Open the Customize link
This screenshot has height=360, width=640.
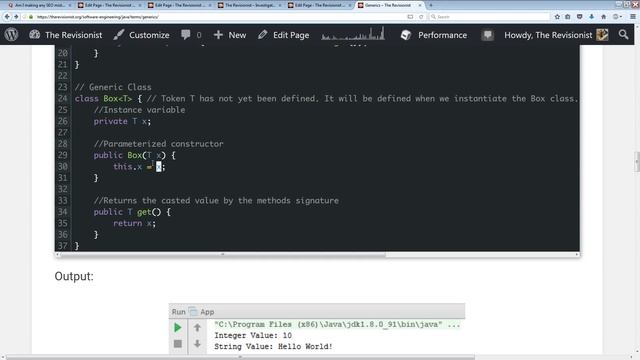pos(141,35)
